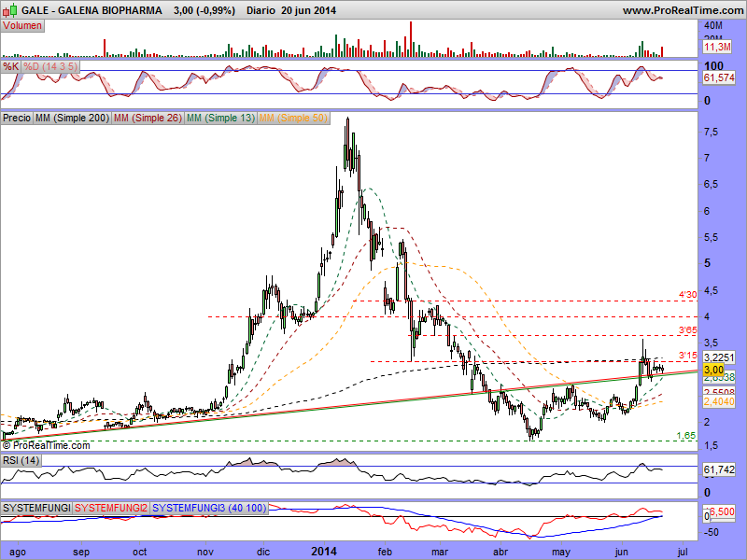Image resolution: width=747 pixels, height=560 pixels.
Task: Select the Precio panel label
Action: coord(17,118)
